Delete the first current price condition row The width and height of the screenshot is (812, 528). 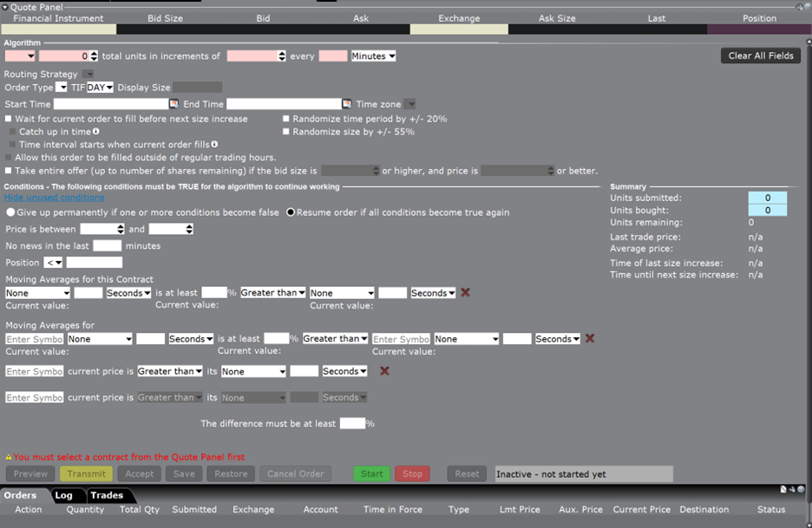(384, 371)
